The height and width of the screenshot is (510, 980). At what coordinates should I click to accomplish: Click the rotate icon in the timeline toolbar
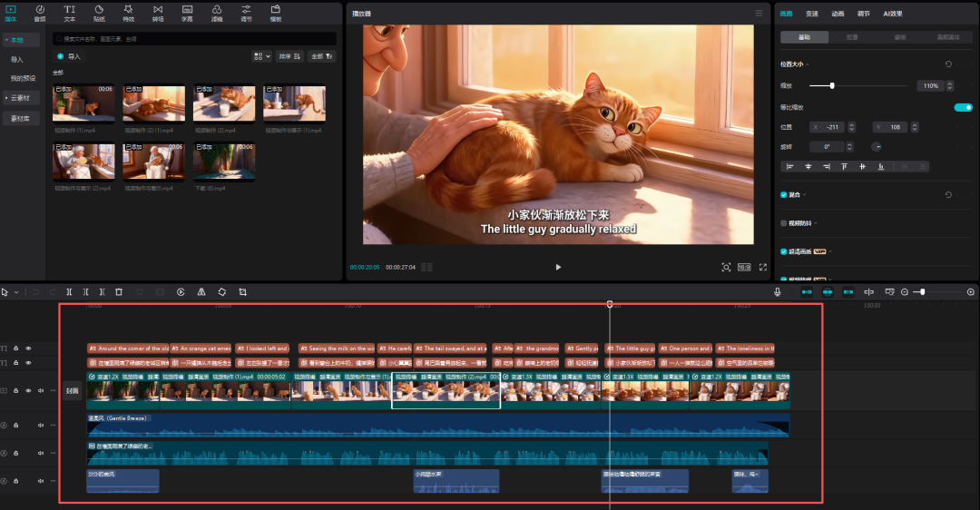222,292
